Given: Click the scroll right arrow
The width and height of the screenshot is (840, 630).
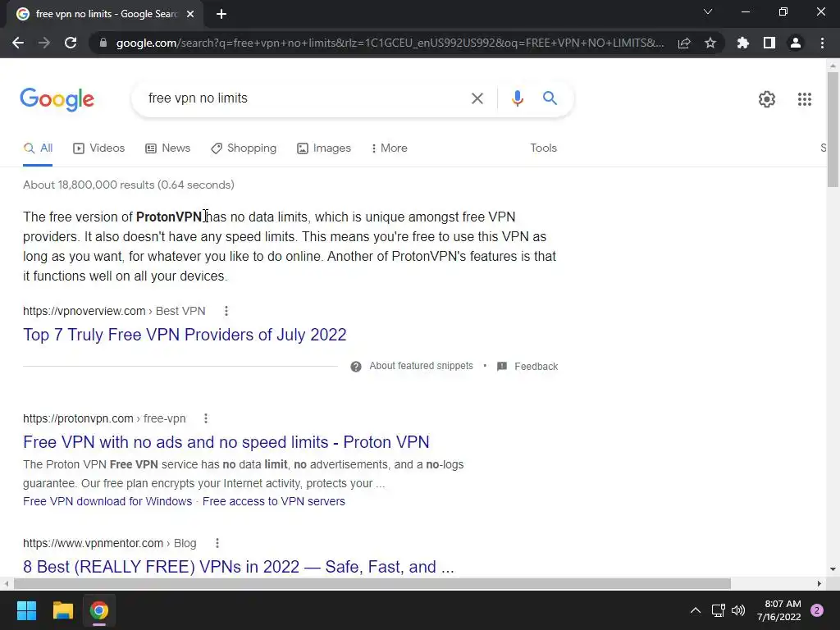Looking at the screenshot, I should [819, 583].
